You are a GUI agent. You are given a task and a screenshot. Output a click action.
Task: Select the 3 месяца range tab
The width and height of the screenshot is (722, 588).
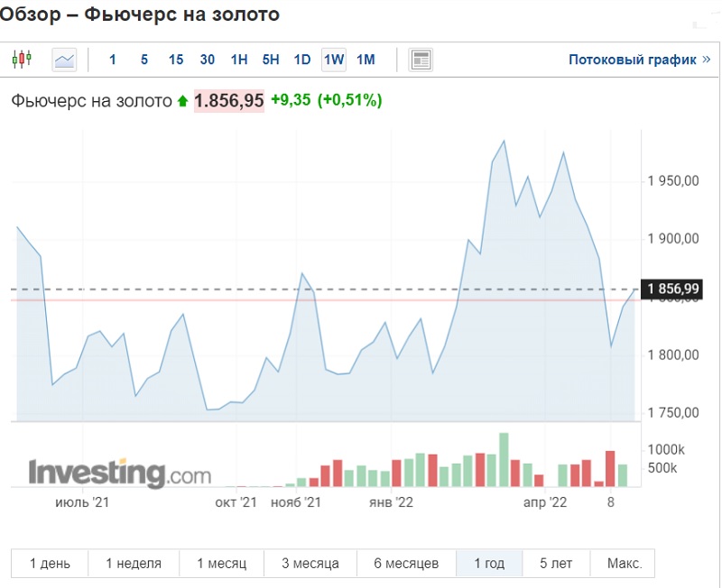click(x=310, y=564)
